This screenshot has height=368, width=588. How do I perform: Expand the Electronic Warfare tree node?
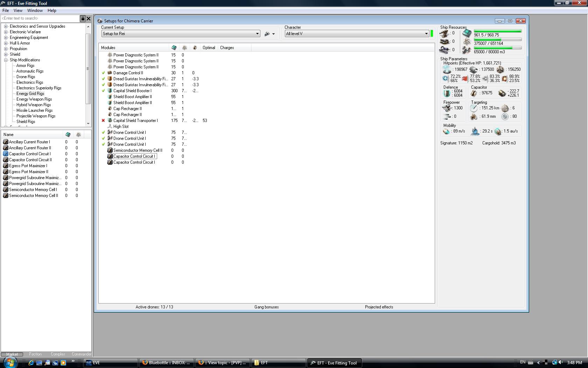point(6,32)
